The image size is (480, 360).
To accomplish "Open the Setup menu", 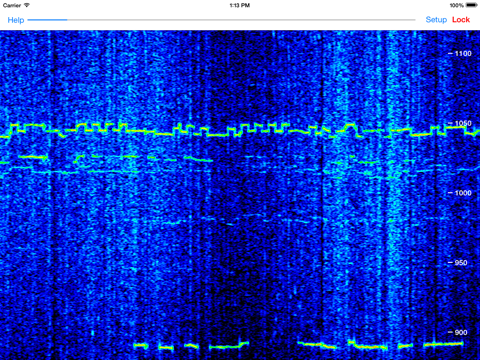I will click(x=436, y=20).
